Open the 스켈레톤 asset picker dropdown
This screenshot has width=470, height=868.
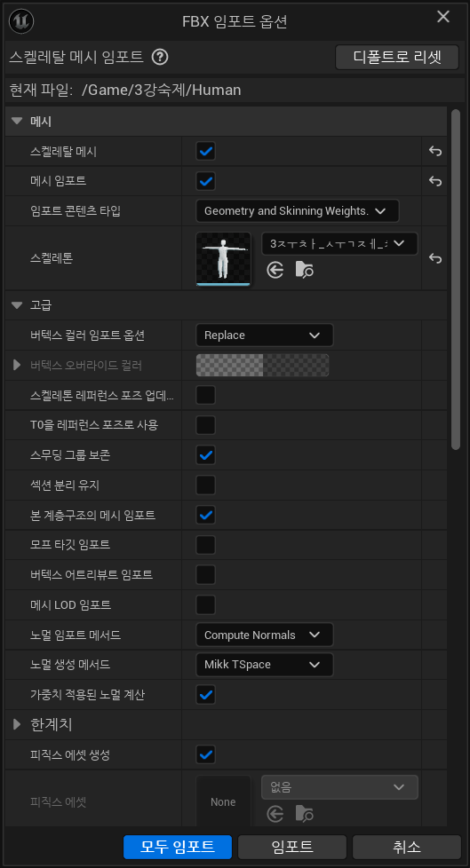(x=339, y=243)
